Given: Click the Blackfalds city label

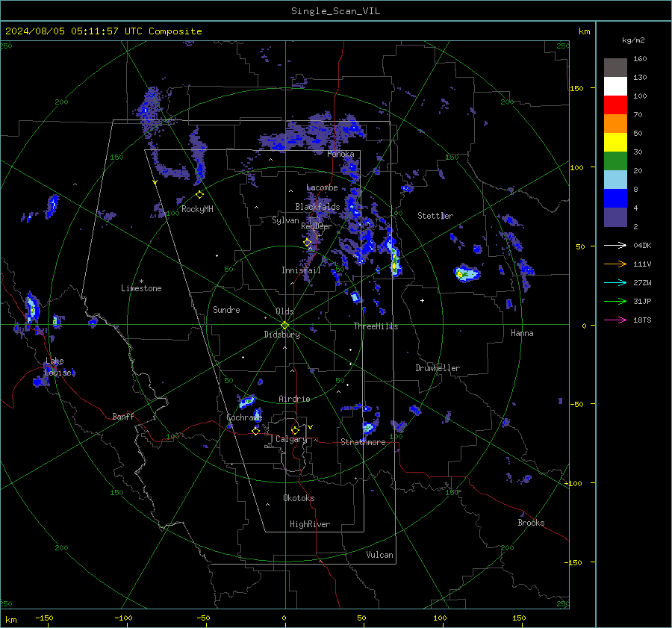Looking at the screenshot, I should coord(317,207).
